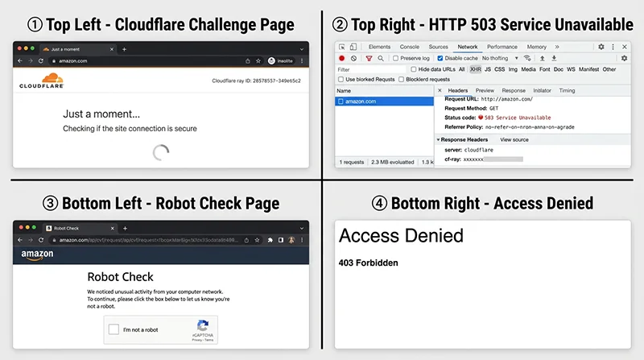Toggle the DevTools device toolbar icon
The width and height of the screenshot is (644, 360).
353,47
